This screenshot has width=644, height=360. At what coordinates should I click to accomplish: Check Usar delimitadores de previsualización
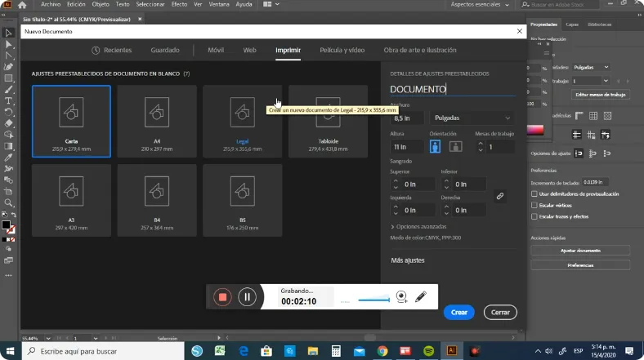[x=534, y=194]
